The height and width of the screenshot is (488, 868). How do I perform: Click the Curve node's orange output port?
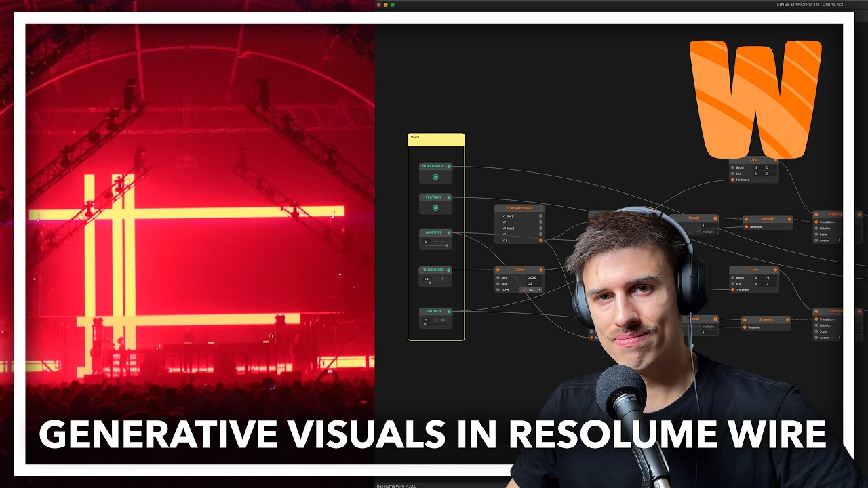(x=540, y=270)
